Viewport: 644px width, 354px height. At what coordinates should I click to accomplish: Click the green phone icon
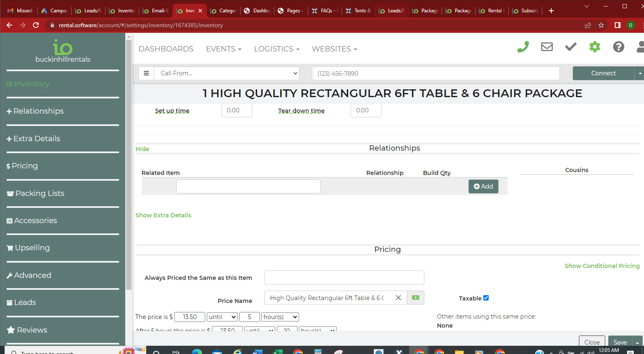point(523,47)
